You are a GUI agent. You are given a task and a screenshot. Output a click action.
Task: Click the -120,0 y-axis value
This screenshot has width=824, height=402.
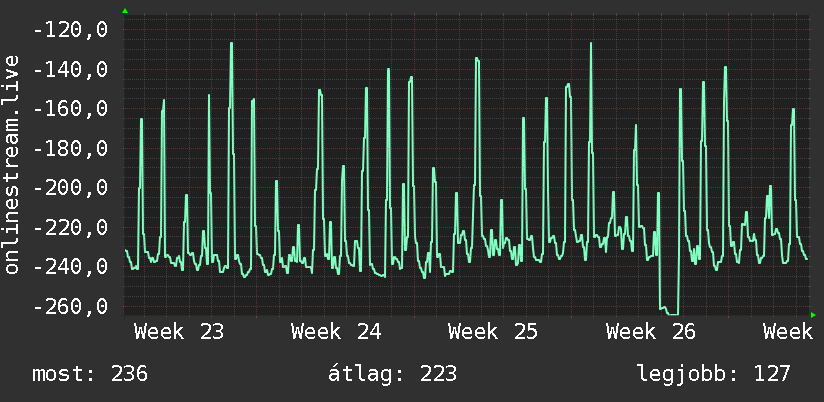[x=70, y=30]
